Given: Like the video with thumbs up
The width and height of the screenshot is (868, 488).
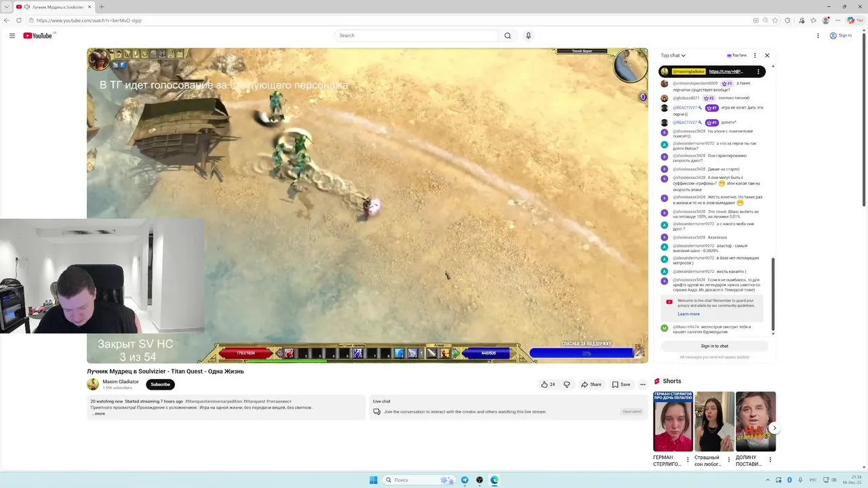Looking at the screenshot, I should pyautogui.click(x=548, y=384).
